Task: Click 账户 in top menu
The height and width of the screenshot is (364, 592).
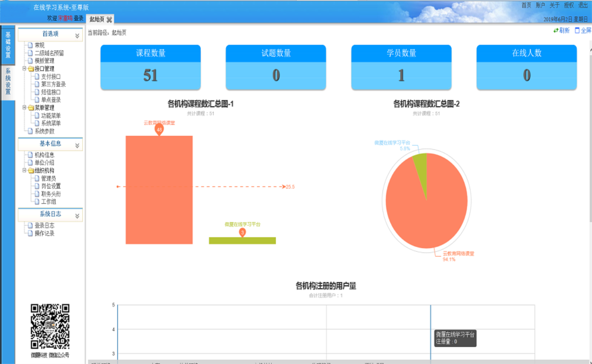Action: click(541, 5)
